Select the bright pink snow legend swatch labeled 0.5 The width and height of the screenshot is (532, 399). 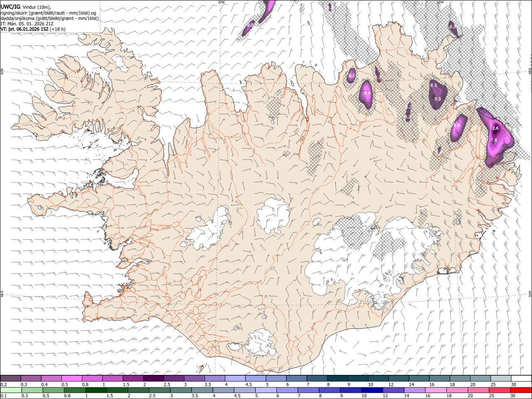(x=72, y=378)
